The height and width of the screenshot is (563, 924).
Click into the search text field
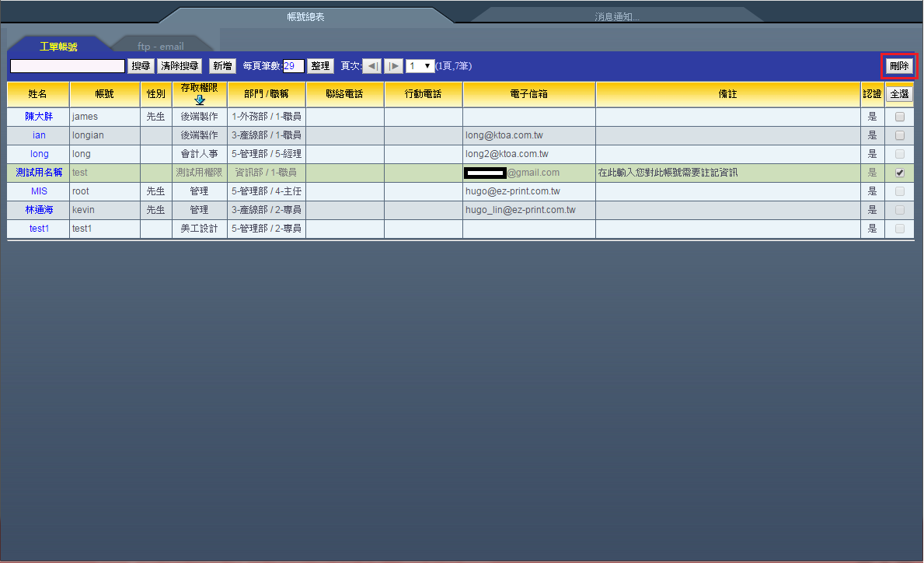68,66
